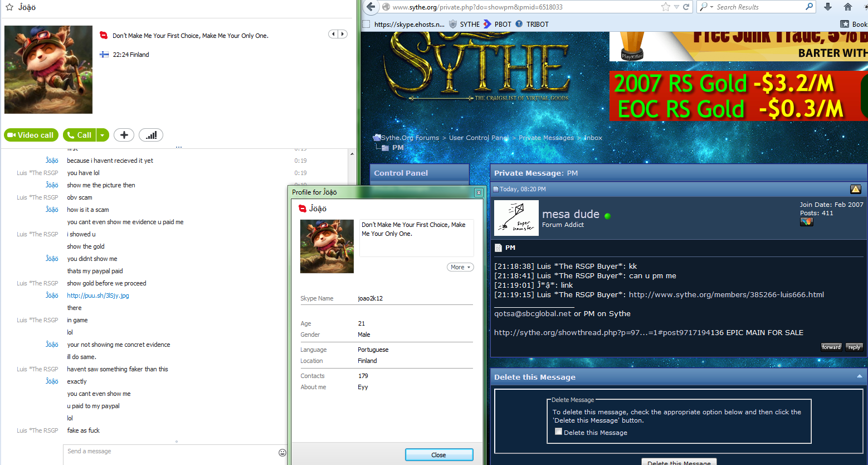The height and width of the screenshot is (465, 868).
Task: Click the Control Panel header
Action: point(420,173)
